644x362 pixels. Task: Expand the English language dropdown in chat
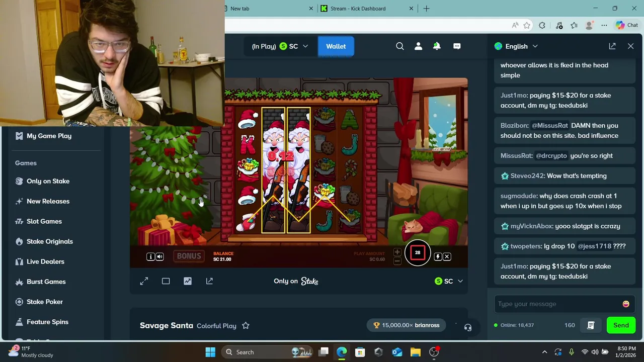click(516, 46)
